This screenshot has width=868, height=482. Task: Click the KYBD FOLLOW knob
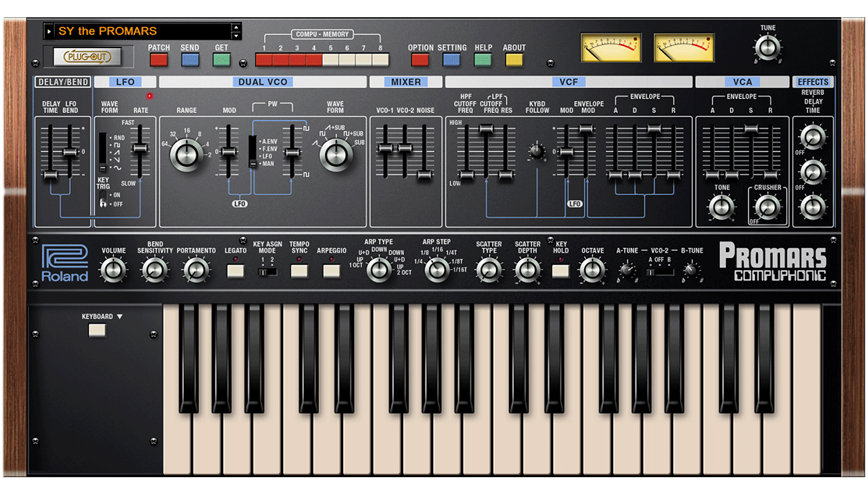tap(537, 151)
